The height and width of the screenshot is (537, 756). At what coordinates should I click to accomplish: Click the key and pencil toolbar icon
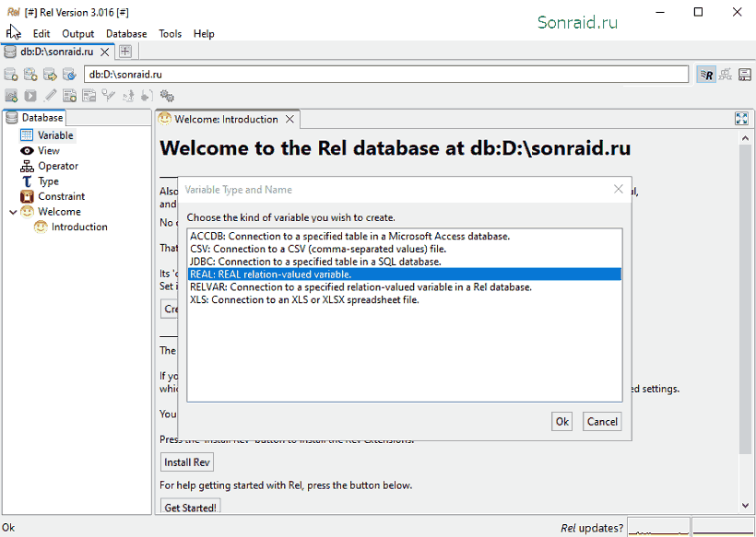(109, 96)
